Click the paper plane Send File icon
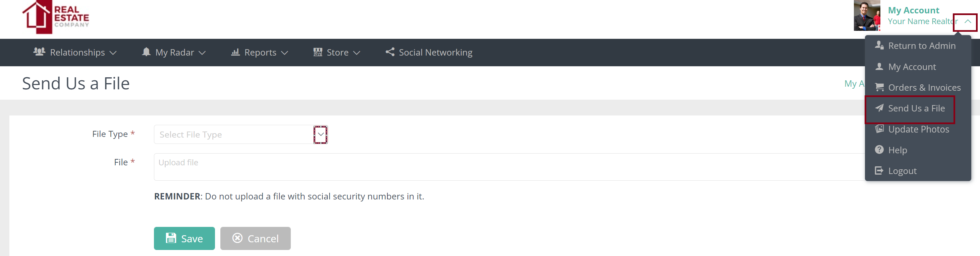Screen dimensions: 980x256 [x=879, y=108]
